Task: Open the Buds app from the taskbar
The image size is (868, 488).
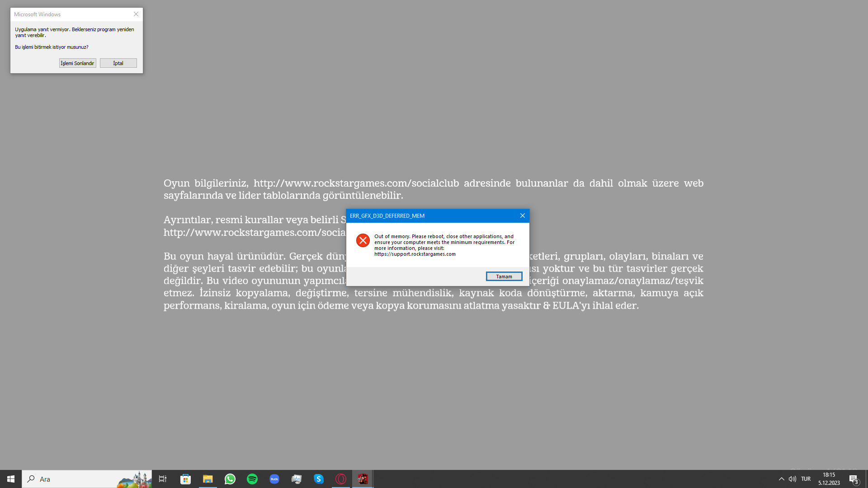Action: 274,479
